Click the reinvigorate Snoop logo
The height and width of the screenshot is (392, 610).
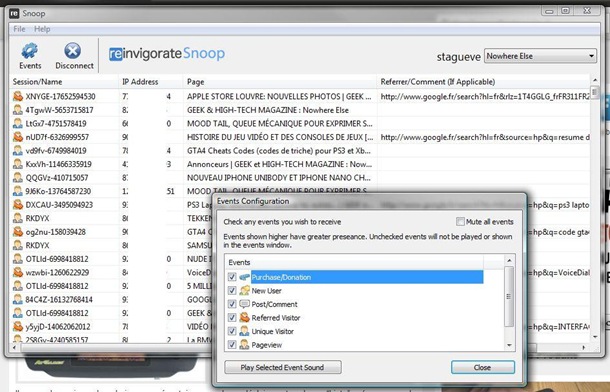pos(167,54)
